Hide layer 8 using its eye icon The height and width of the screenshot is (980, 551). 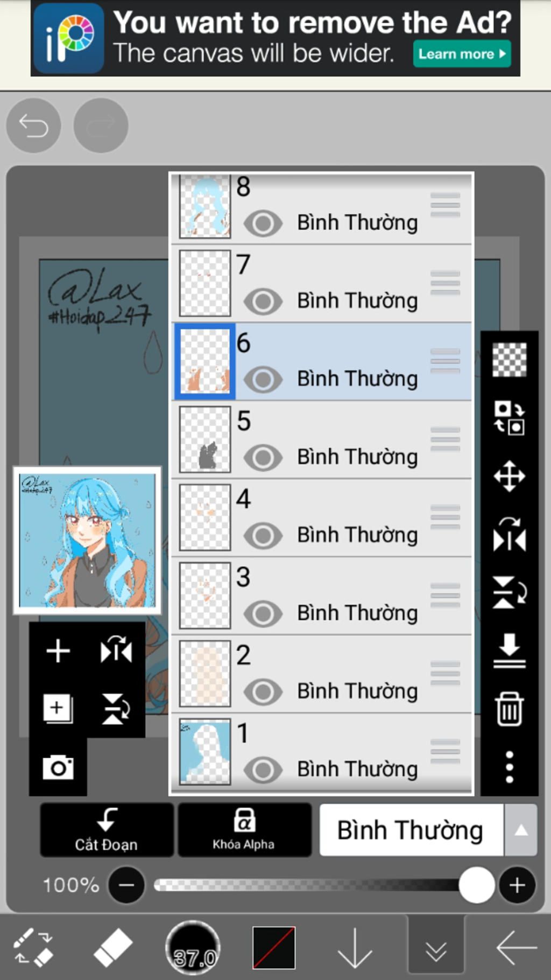263,223
